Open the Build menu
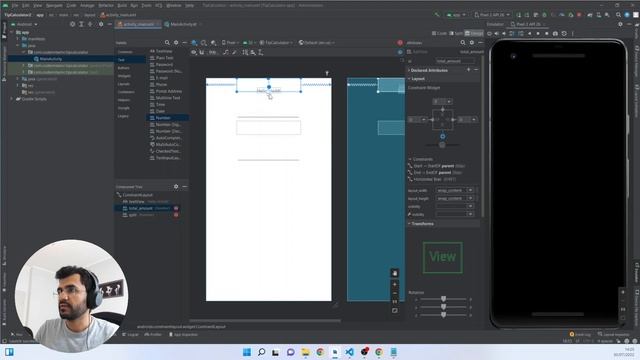Viewport: 640px width, 360px height. [122, 6]
